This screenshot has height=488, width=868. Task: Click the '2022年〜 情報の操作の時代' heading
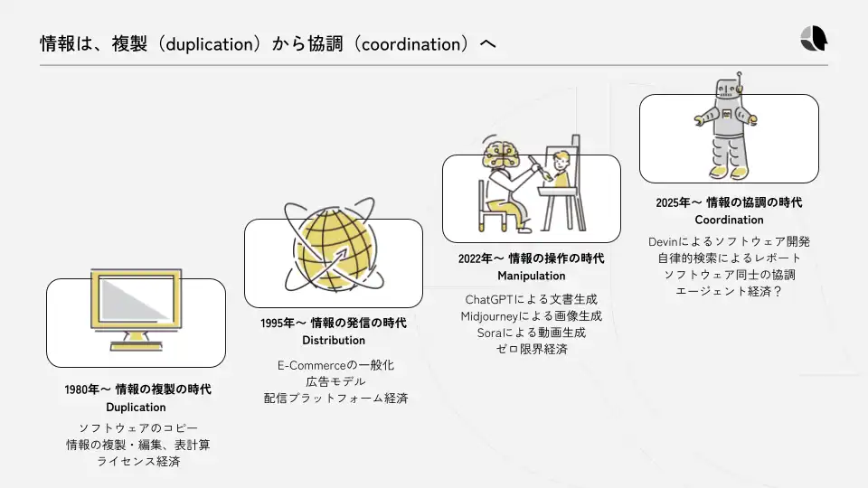pos(531,258)
